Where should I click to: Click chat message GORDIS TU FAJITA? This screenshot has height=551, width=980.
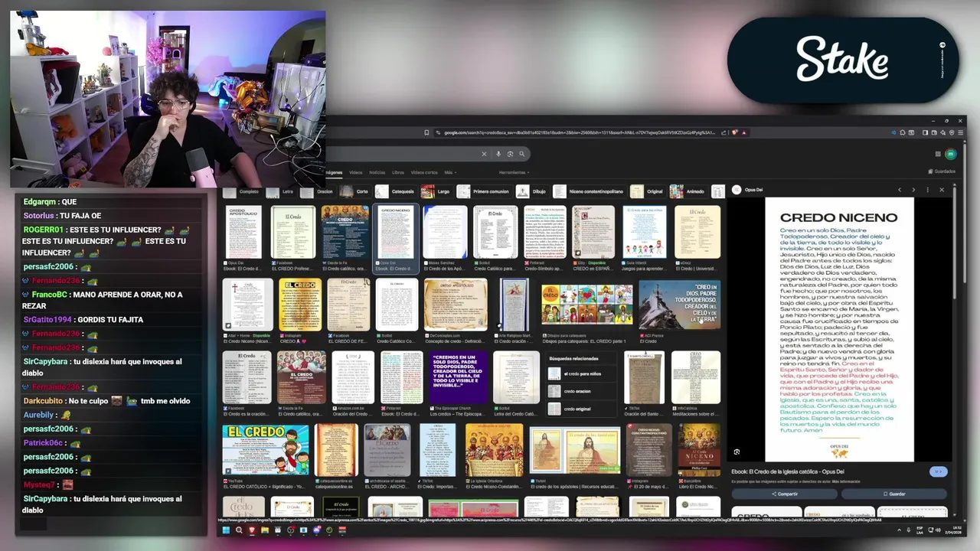click(x=83, y=320)
